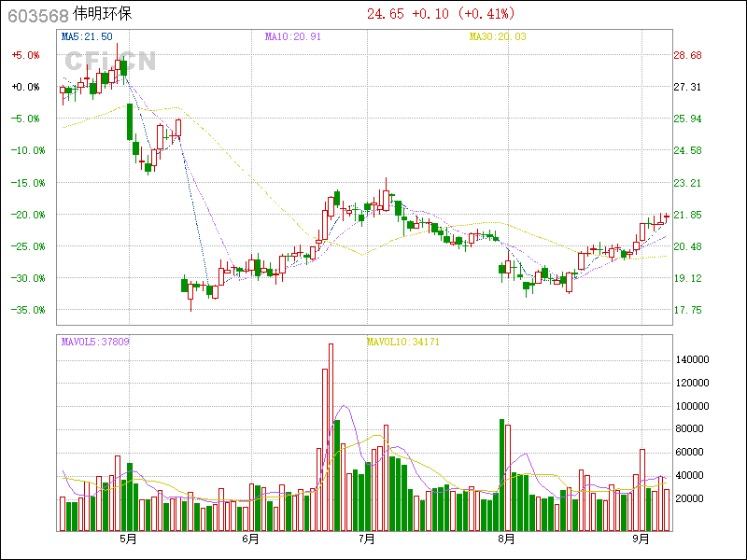The width and height of the screenshot is (747, 560).
Task: Click the current price 24.65
Action: click(385, 14)
